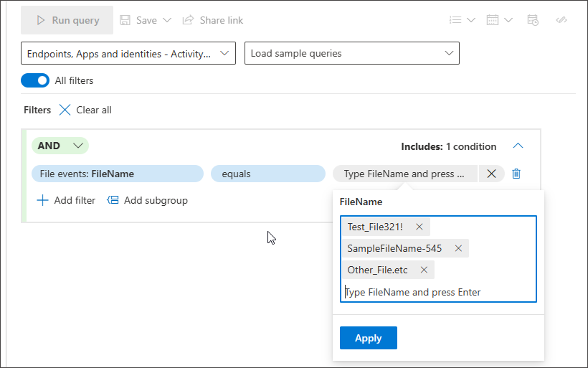Click the Run query button
Viewport: 588px width, 368px height.
point(67,20)
